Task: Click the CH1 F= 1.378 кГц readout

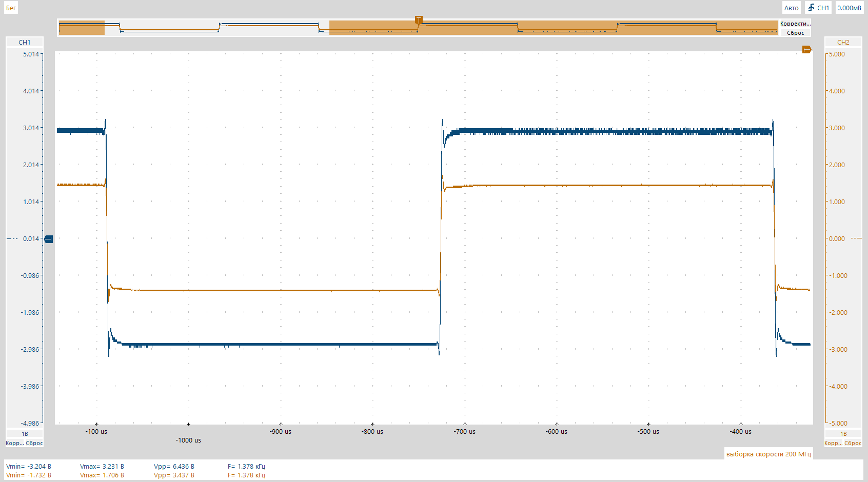Action: (x=246, y=466)
